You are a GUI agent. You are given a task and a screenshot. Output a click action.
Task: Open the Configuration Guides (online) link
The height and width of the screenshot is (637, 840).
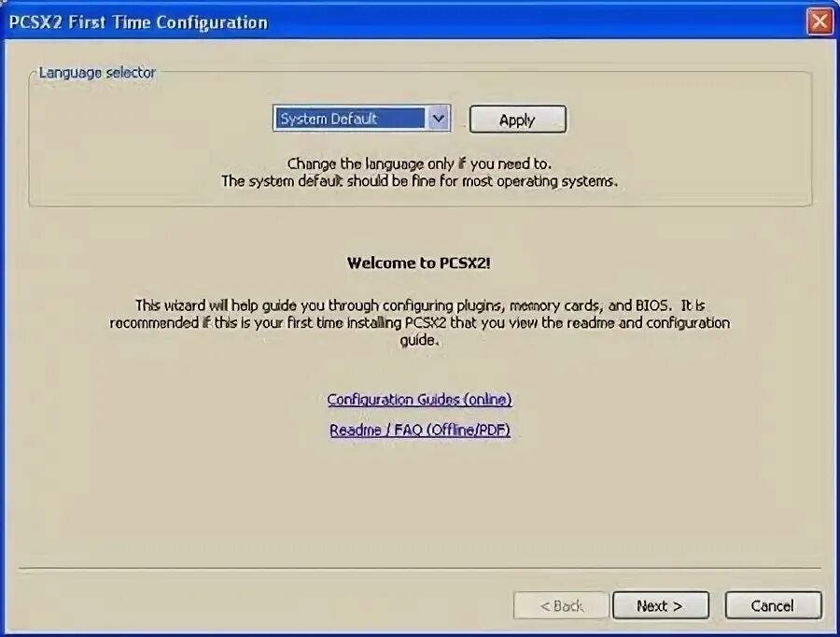pyautogui.click(x=419, y=400)
